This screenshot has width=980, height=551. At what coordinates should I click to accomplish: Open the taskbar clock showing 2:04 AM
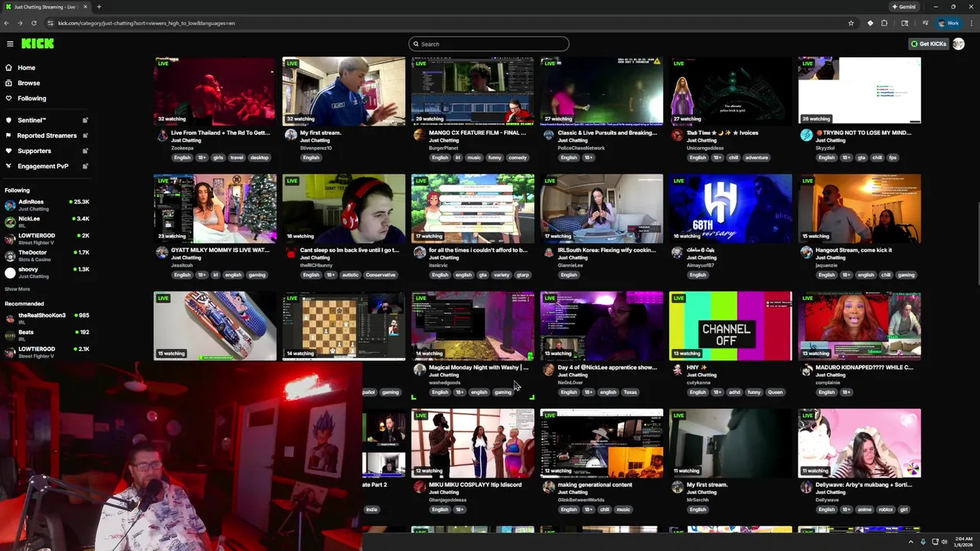pos(963,542)
